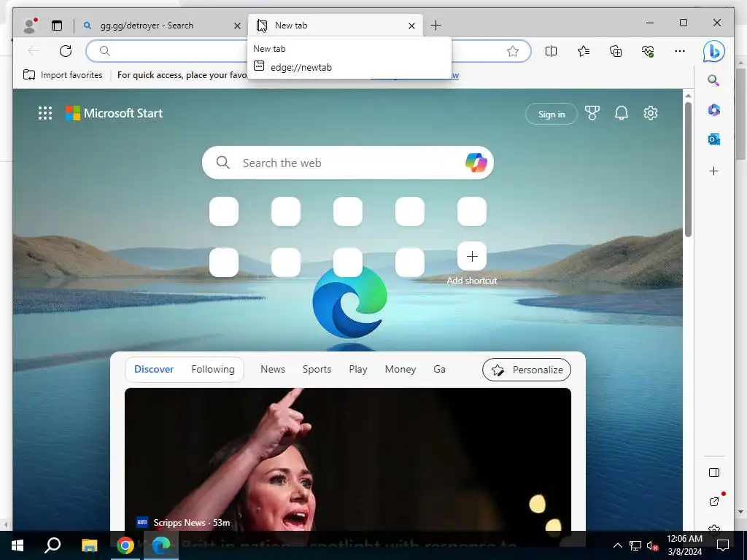
Task: Click the new tab page vertical scrollbar
Action: [x=688, y=169]
